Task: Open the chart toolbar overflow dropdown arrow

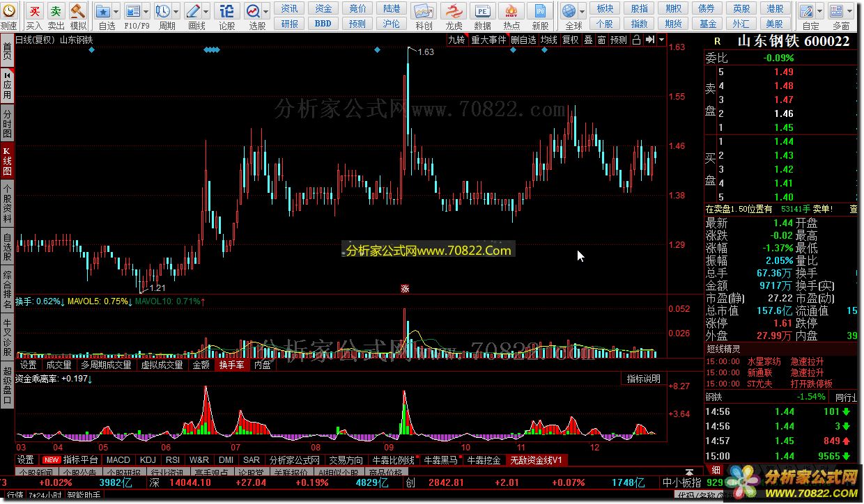Action: point(661,40)
